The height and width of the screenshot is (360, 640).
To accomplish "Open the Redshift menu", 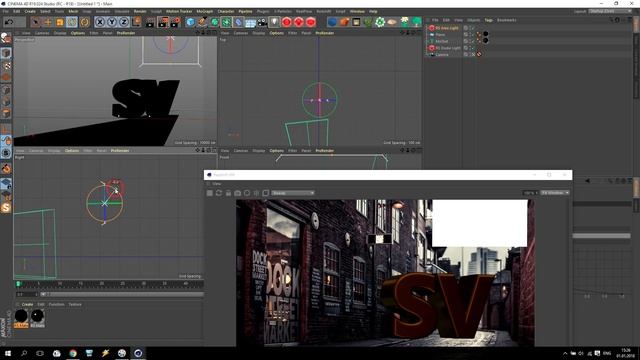I will [x=324, y=11].
